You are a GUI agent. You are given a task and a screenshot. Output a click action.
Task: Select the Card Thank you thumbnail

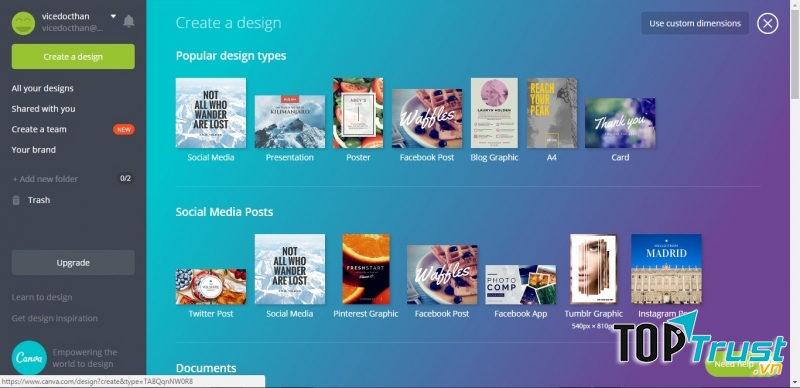(620, 123)
